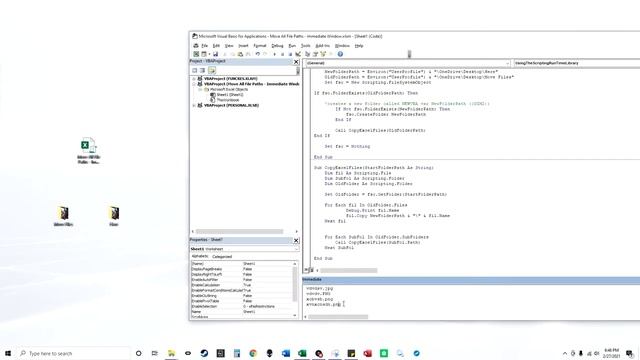Open Object Browser from the toolbar icon
This screenshot has width=640, height=360.
pos(323,54)
